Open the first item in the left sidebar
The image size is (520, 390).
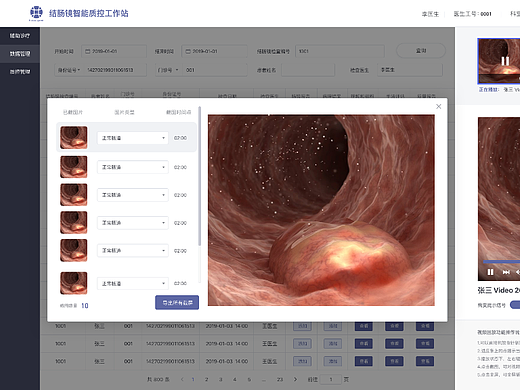20,36
